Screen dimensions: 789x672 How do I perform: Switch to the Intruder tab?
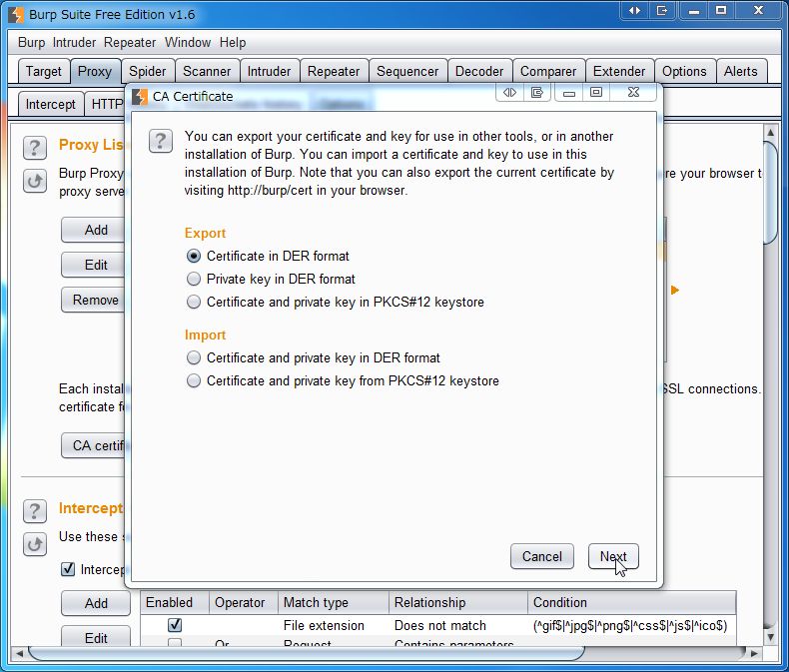click(x=270, y=72)
